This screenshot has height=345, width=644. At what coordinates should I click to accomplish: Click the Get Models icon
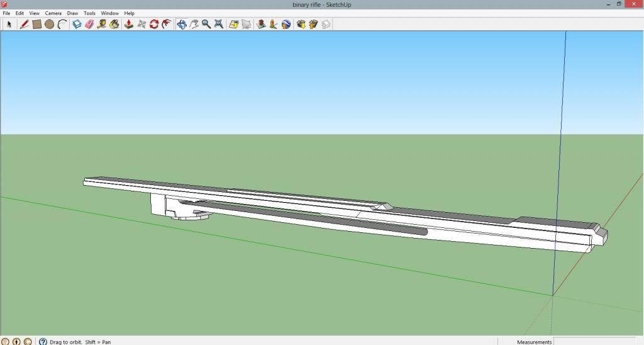[301, 25]
